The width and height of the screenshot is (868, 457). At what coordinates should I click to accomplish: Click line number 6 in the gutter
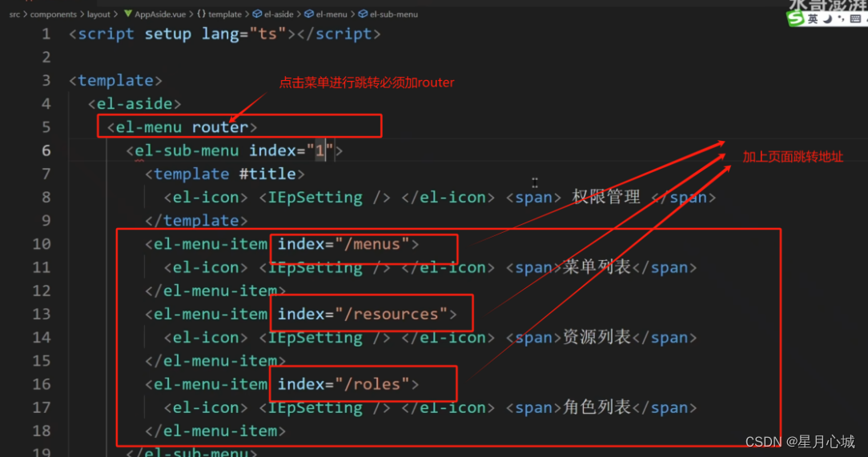46,150
